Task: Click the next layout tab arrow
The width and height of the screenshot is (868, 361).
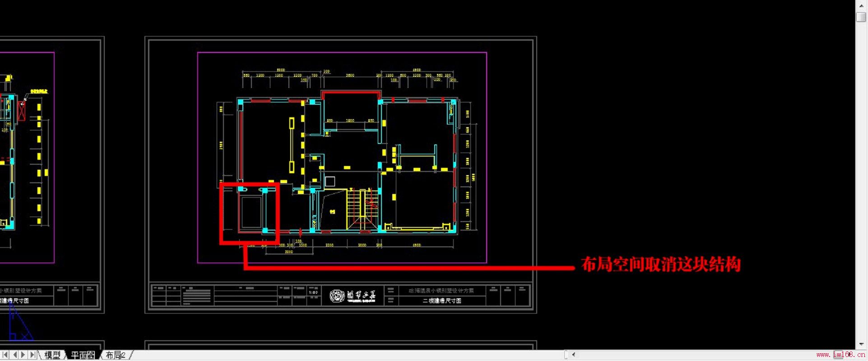Action: pyautogui.click(x=23, y=355)
